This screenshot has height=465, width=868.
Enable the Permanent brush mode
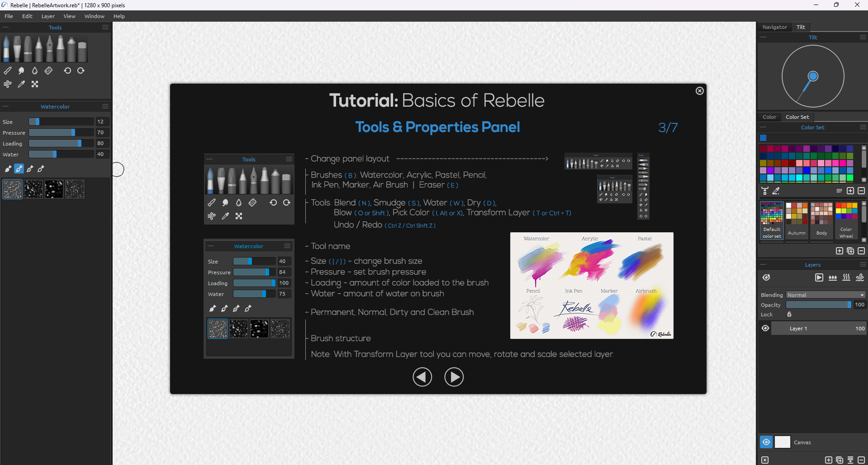coord(8,169)
